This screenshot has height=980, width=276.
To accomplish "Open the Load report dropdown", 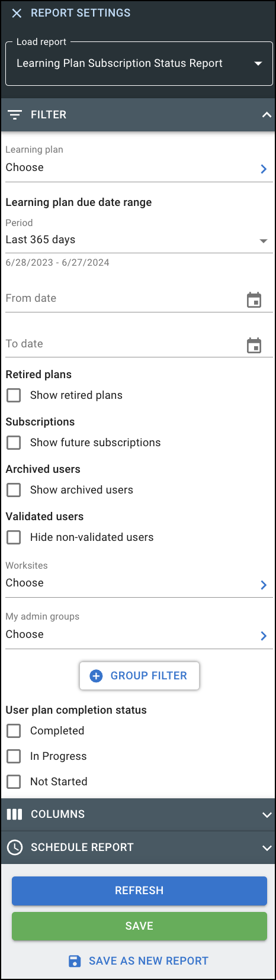I will (x=139, y=64).
